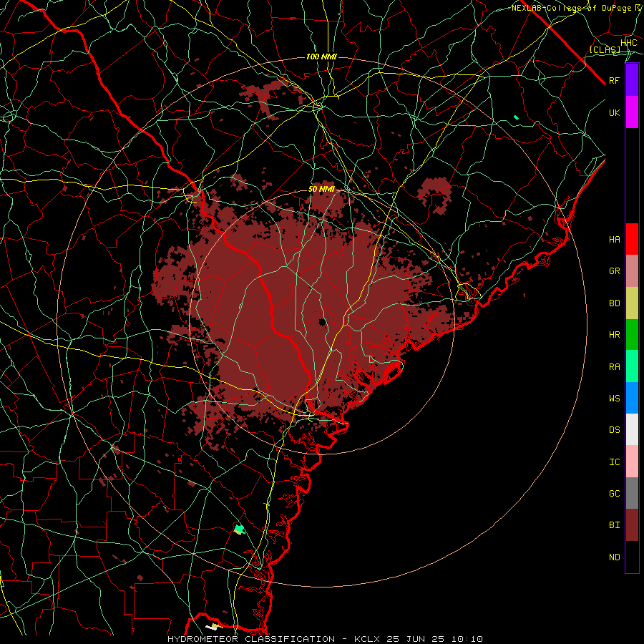Screen dimensions: 644x644
Task: Click the DS white legend swatch
Action: [x=632, y=429]
